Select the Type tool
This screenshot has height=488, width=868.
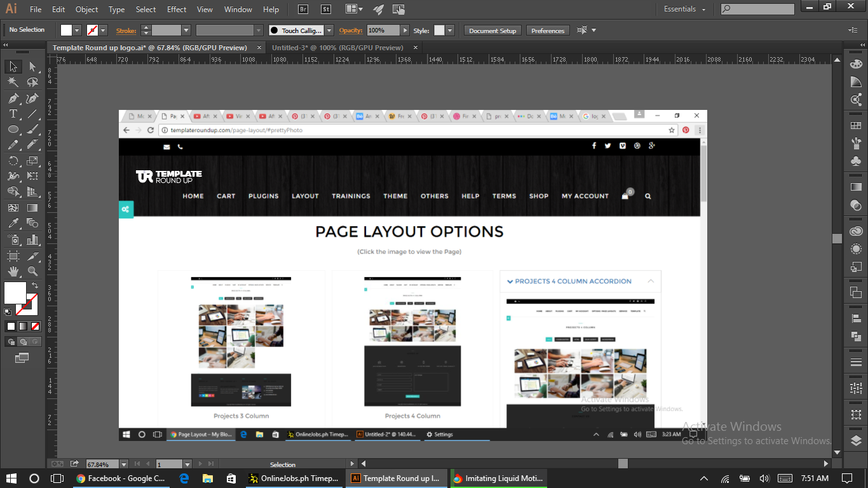[x=13, y=114]
